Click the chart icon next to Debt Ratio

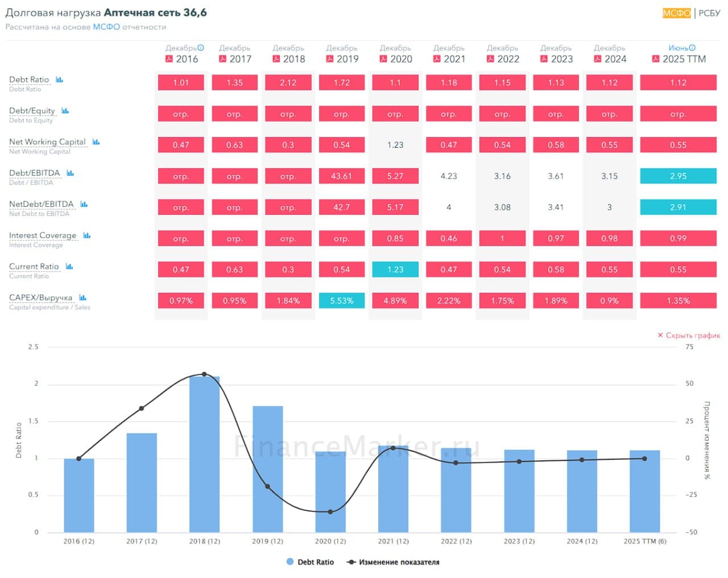click(59, 80)
